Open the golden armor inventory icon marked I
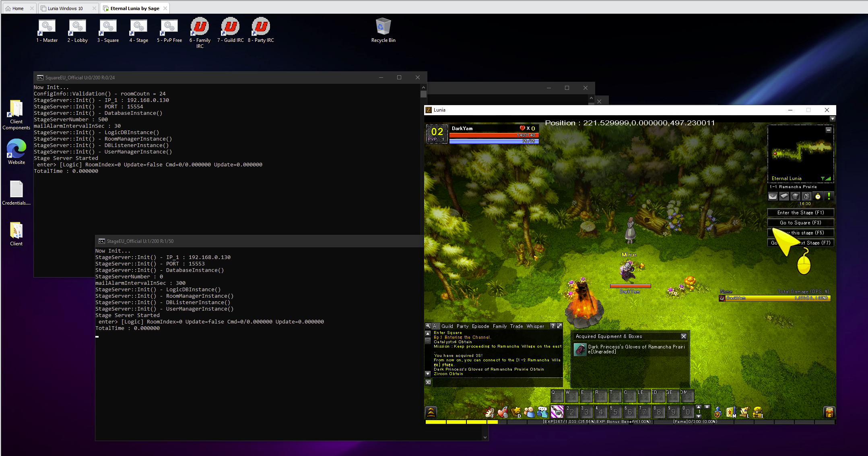Image resolution: width=868 pixels, height=456 pixels. pyautogui.click(x=758, y=412)
